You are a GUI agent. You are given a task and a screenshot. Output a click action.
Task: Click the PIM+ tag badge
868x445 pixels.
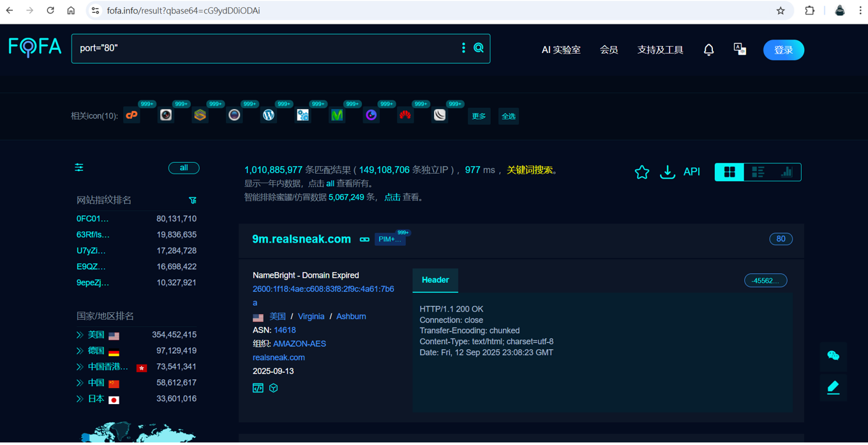click(x=389, y=239)
